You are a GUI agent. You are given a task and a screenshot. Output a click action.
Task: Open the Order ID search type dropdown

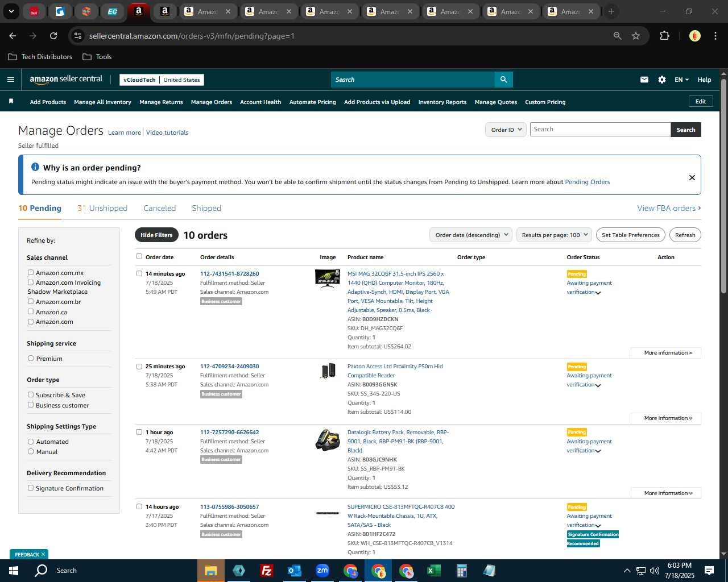coord(505,130)
